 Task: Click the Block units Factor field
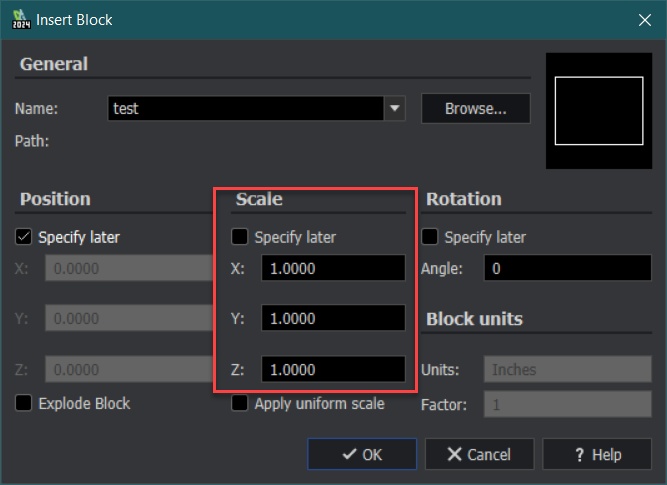click(567, 404)
